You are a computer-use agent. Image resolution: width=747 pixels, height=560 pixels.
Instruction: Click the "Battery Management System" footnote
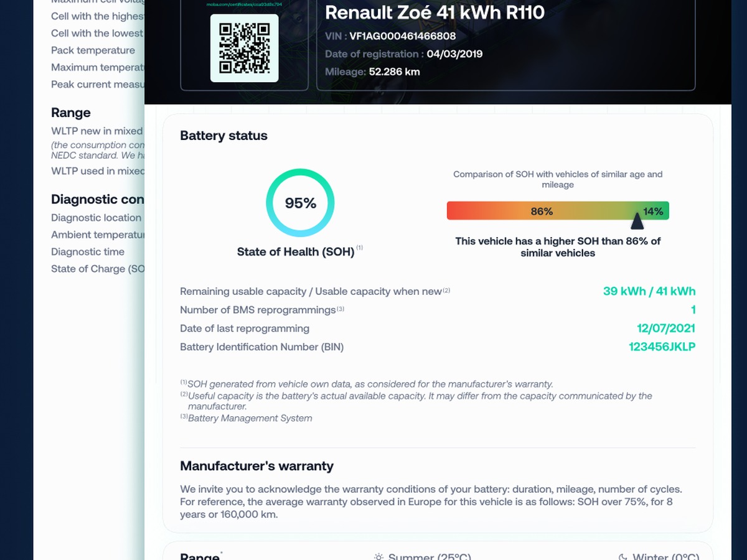pos(246,418)
